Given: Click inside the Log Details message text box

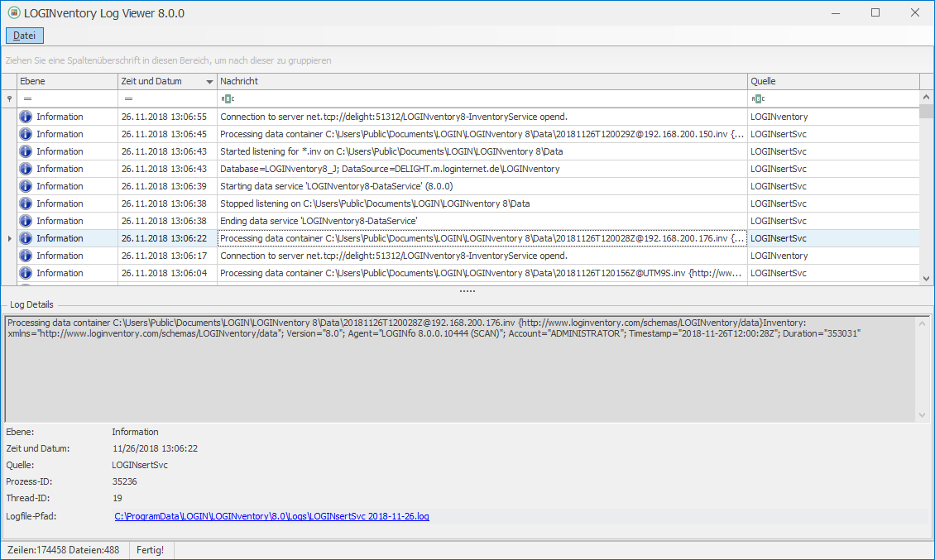Looking at the screenshot, I should tap(460, 369).
